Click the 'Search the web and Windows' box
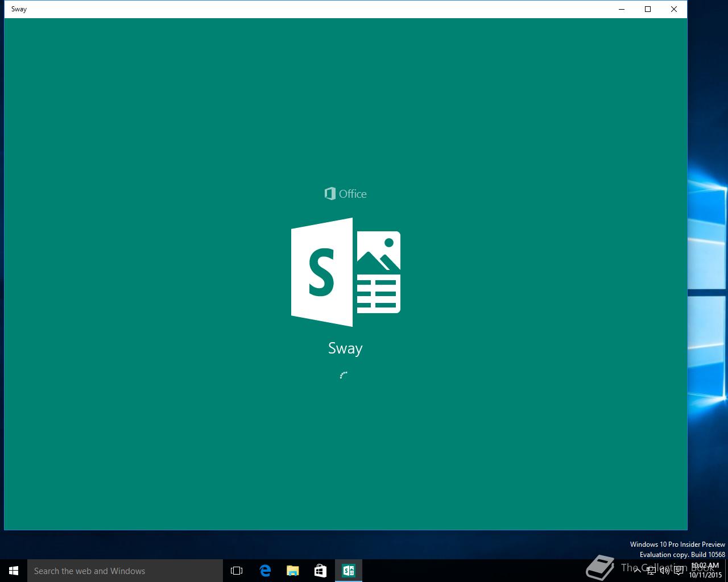Viewport: 728px width, 582px height. [125, 571]
